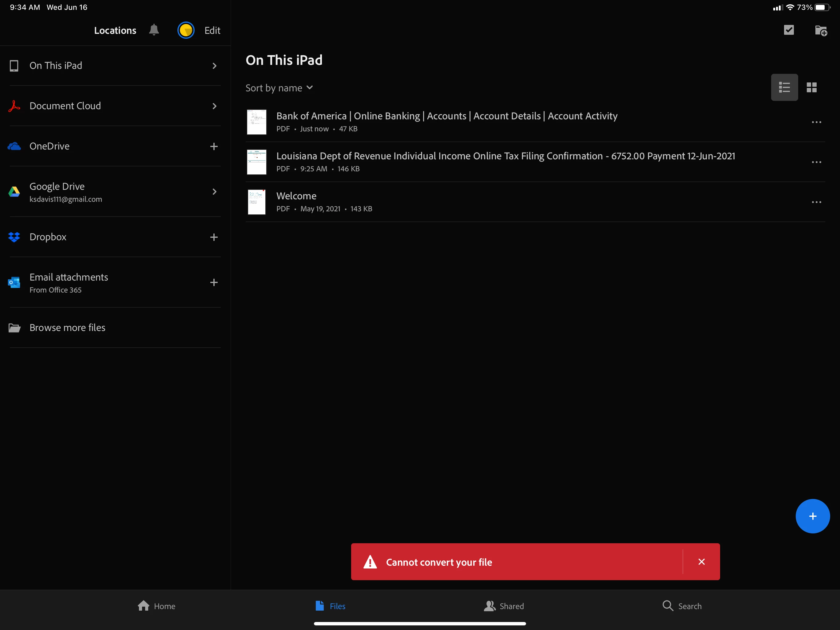
Task: Add Dropbox account with plus icon
Action: tap(214, 237)
